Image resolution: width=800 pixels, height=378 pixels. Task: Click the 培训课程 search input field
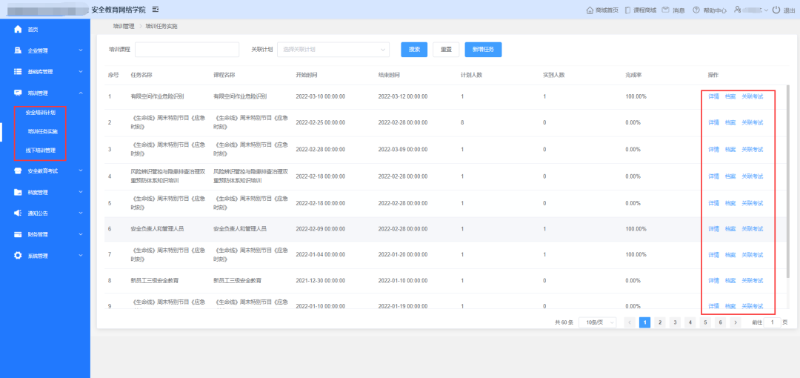[x=187, y=49]
